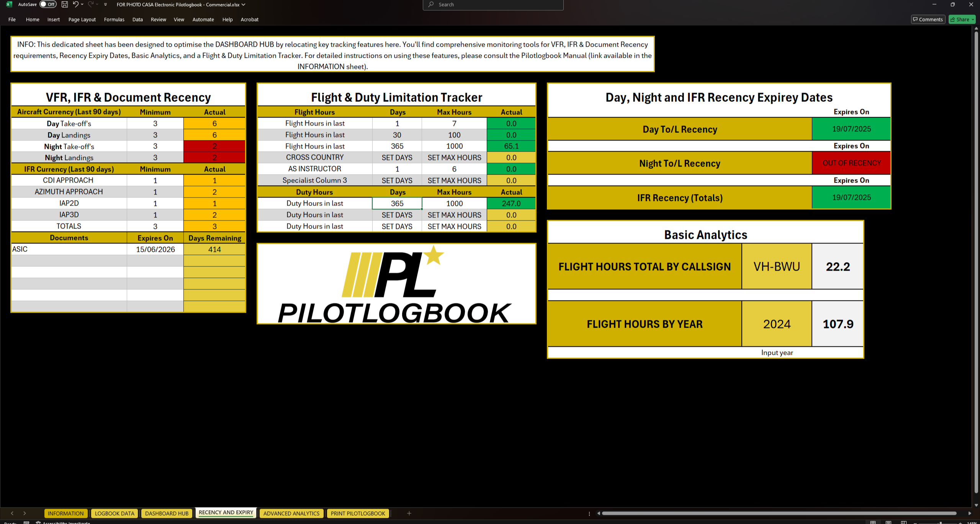Click SET MAX HOURS in Specialist Column 3 row
The image size is (980, 524).
pyautogui.click(x=454, y=180)
